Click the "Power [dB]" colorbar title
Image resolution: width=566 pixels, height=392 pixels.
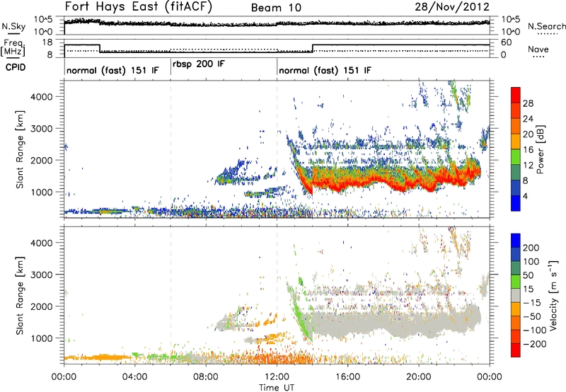[540, 149]
